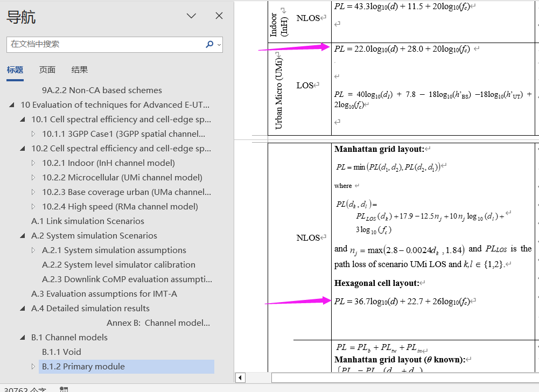Click the 'Urban Micro (UMi)' vertical cell
This screenshot has height=392, width=539.
[279, 93]
